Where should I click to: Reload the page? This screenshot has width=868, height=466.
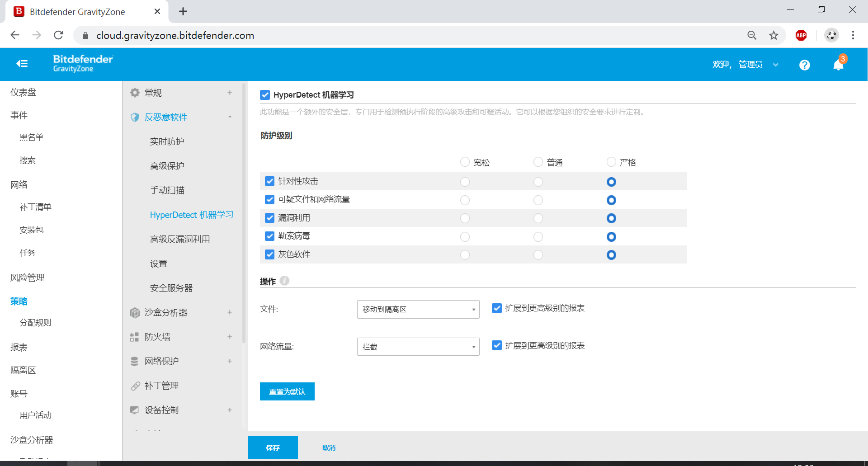click(58, 35)
